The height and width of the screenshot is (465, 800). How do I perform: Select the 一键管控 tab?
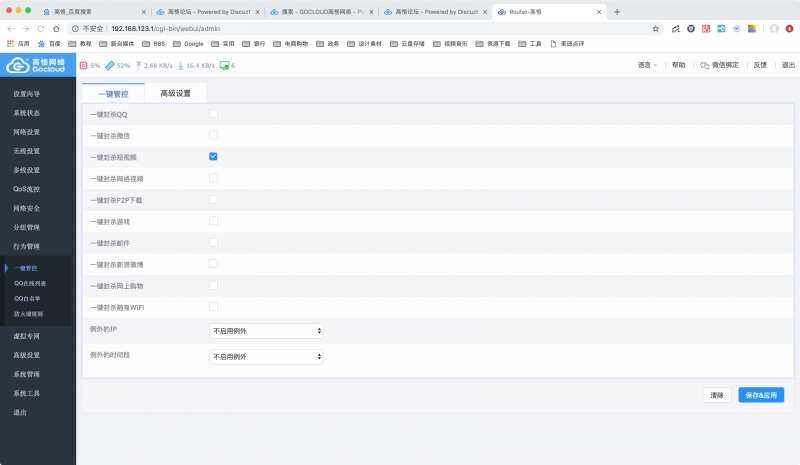(x=113, y=94)
